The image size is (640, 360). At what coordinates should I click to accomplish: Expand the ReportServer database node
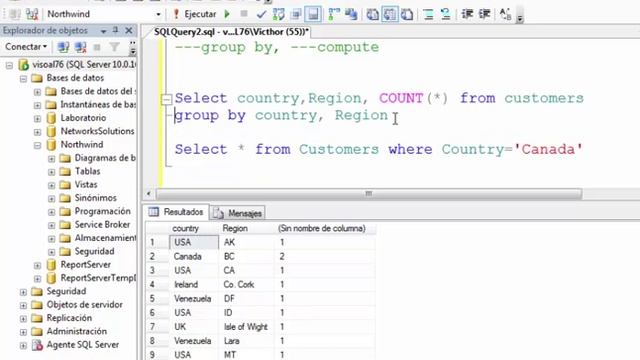point(37,265)
